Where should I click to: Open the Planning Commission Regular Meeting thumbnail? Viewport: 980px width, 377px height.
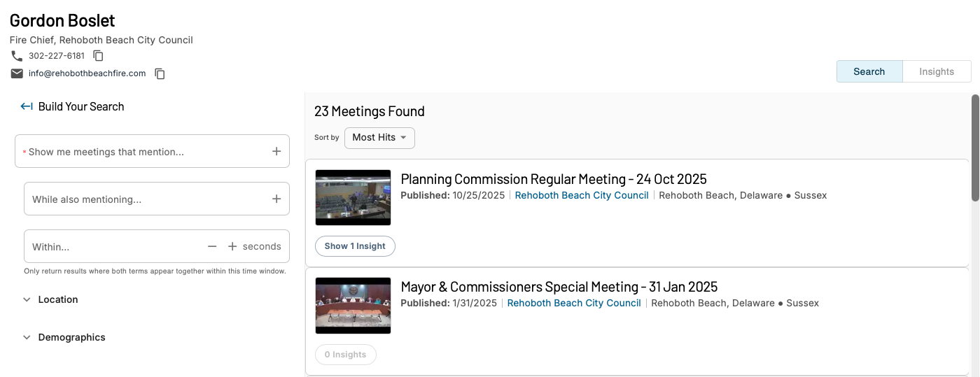[353, 197]
